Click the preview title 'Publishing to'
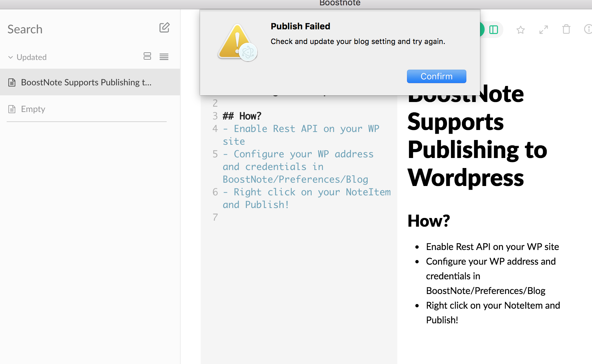 [477, 150]
